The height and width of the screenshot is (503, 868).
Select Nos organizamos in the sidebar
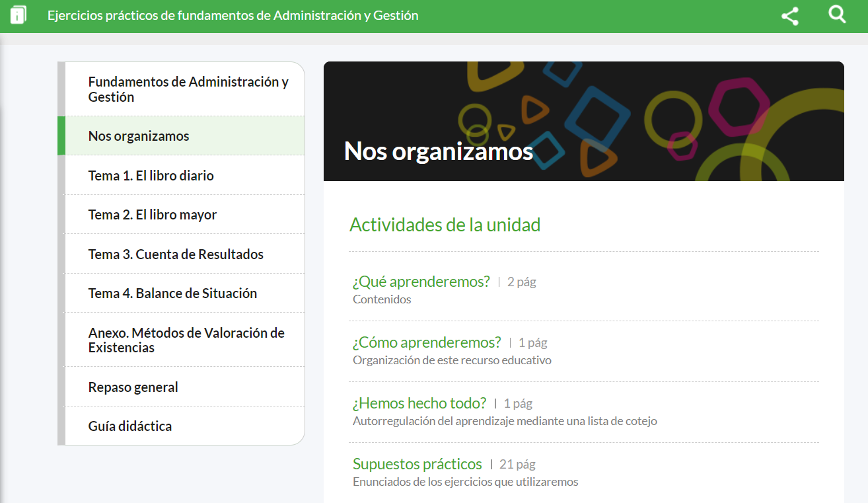click(x=184, y=135)
